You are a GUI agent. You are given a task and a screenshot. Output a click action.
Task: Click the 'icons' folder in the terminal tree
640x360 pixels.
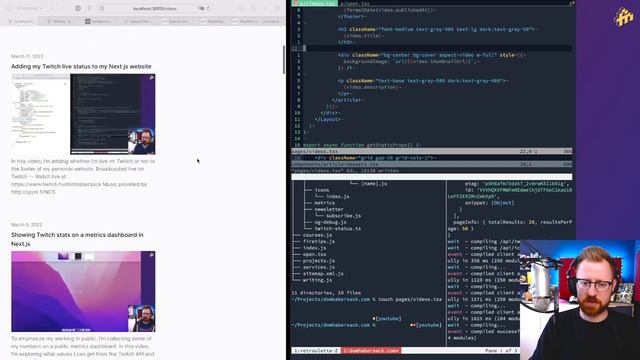pos(322,190)
